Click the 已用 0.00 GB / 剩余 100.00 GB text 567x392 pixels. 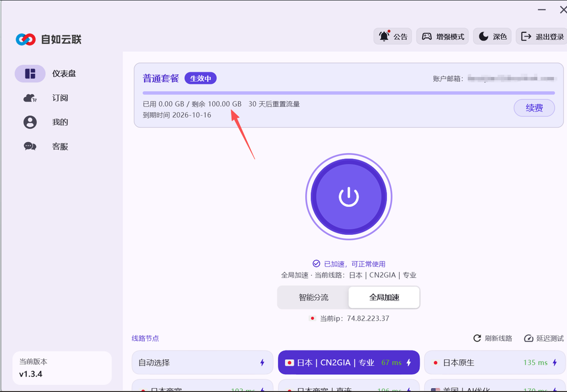click(x=192, y=104)
